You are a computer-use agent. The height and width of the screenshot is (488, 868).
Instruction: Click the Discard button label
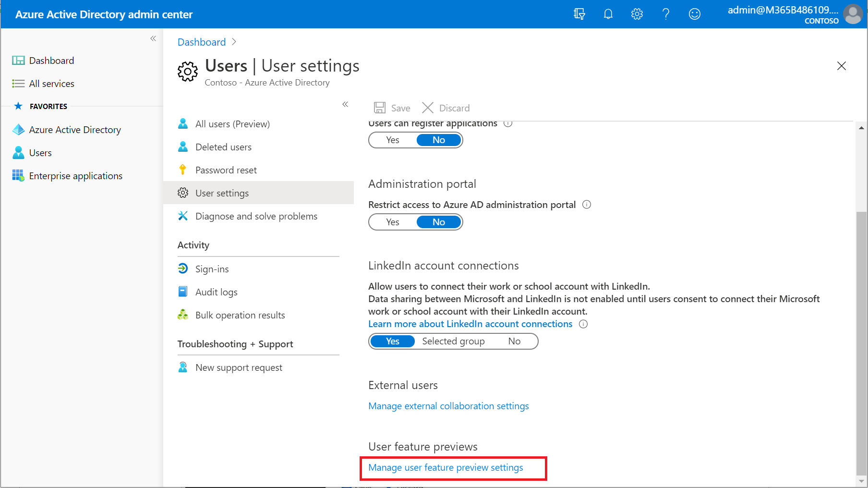[x=454, y=108]
